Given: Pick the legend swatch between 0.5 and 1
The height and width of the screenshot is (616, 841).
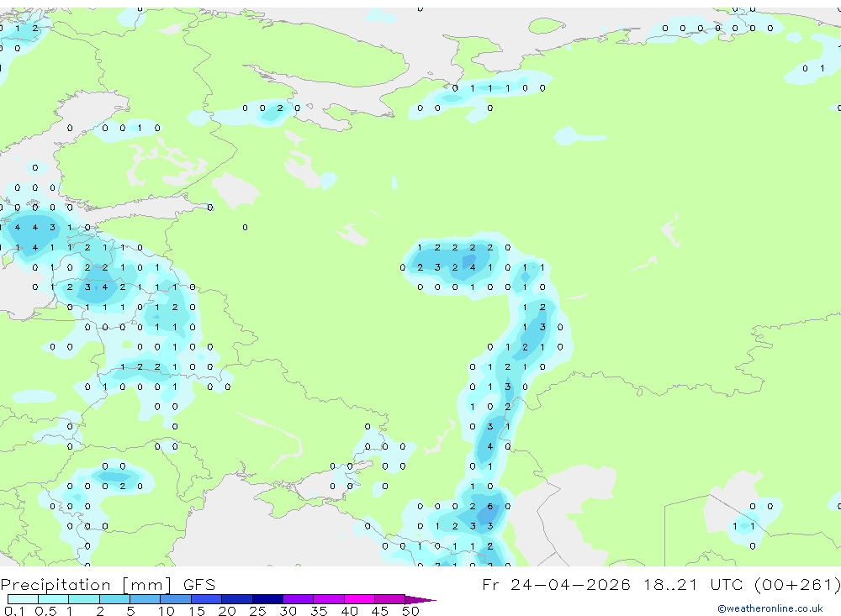Looking at the screenshot, I should [53, 599].
